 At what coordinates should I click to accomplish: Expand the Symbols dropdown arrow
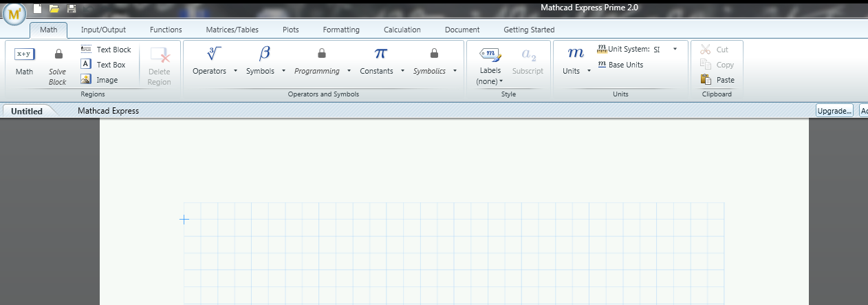(284, 71)
